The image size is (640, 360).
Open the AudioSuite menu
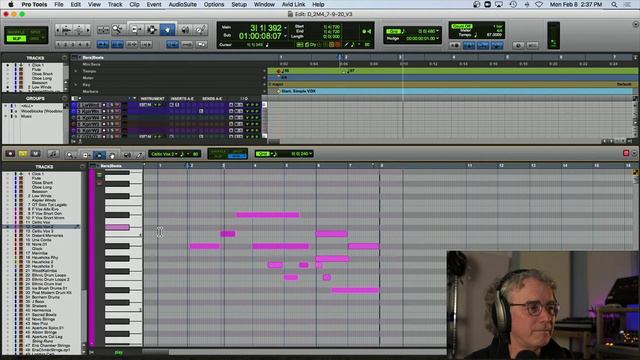(182, 4)
